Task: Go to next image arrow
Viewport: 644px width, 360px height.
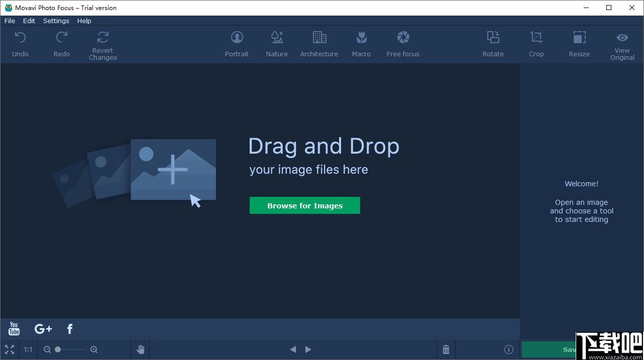Action: coord(308,349)
